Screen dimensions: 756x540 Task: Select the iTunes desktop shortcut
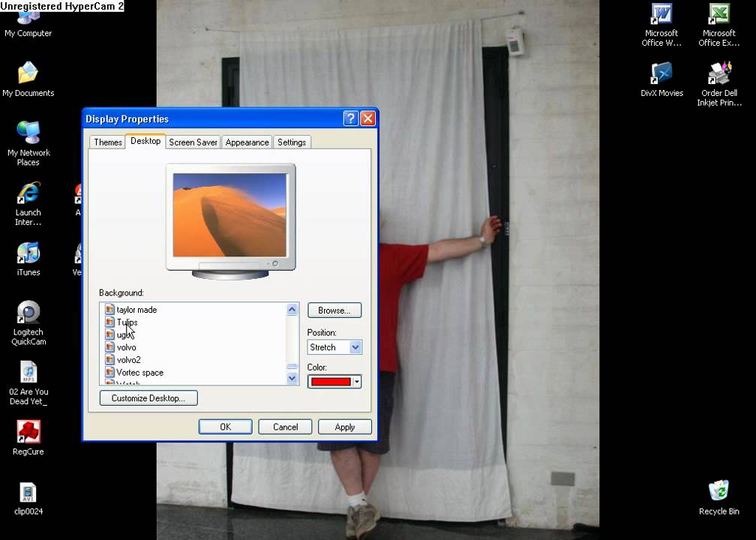[x=28, y=259]
